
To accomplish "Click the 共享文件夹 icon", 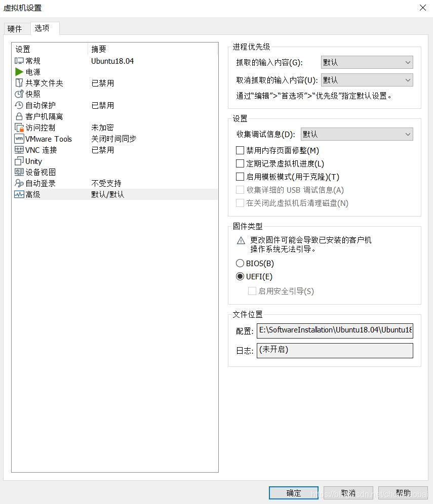I will tap(19, 83).
